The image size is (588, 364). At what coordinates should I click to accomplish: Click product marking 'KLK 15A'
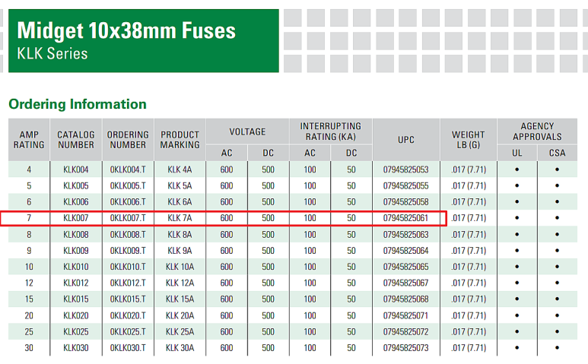[180, 299]
